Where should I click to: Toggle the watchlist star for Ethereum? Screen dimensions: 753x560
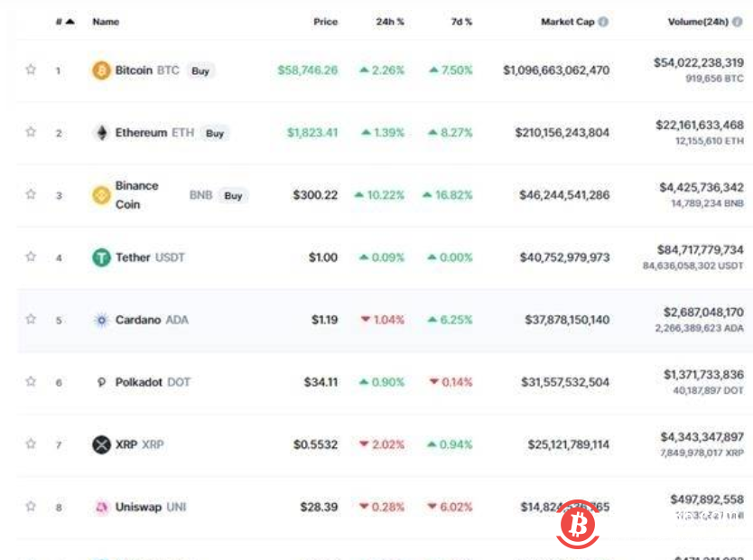coord(31,132)
